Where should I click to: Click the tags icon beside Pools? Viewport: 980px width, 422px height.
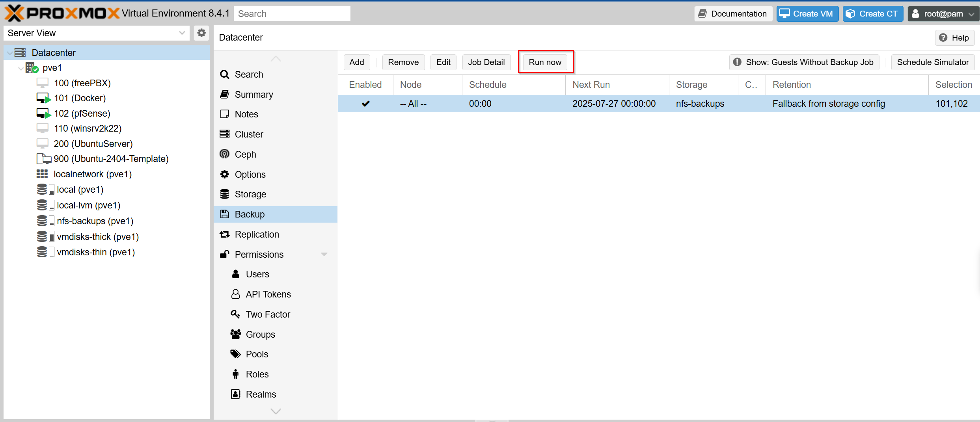click(x=235, y=354)
